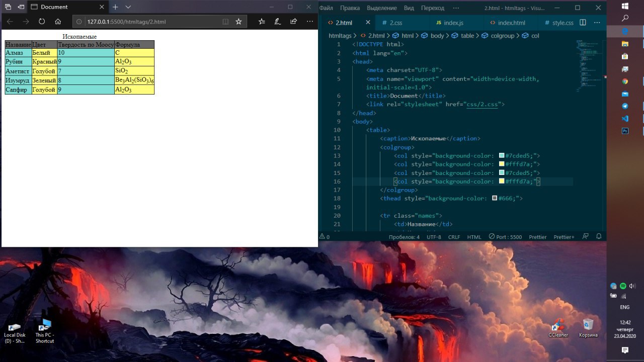This screenshot has width=644, height=362.
Task: Switch to the index.html editor tab
Action: (x=510, y=23)
